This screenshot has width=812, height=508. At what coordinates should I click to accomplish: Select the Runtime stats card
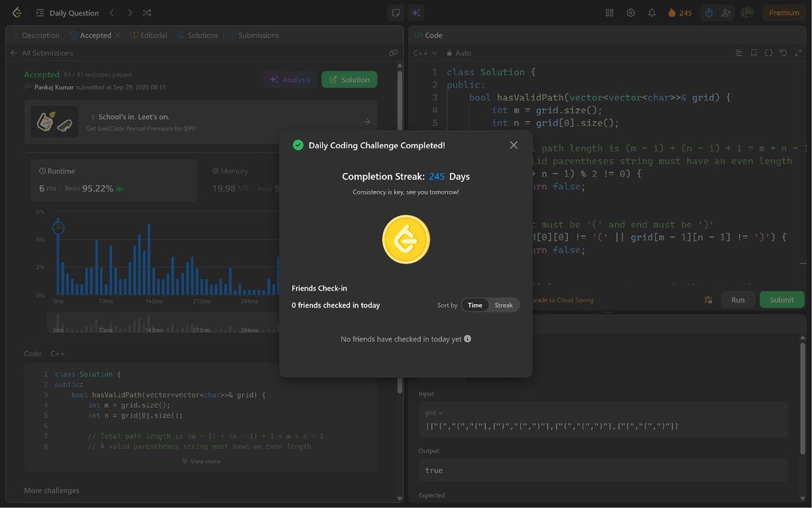coord(114,180)
